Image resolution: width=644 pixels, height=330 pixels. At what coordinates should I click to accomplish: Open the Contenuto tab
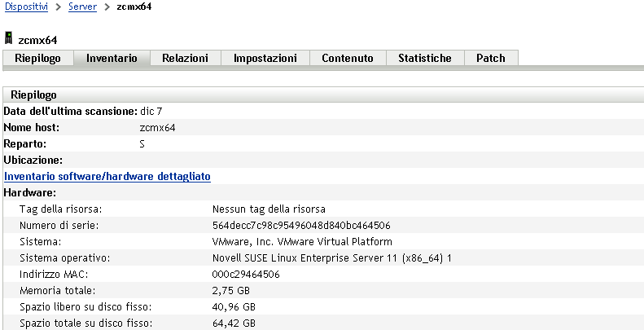[348, 58]
